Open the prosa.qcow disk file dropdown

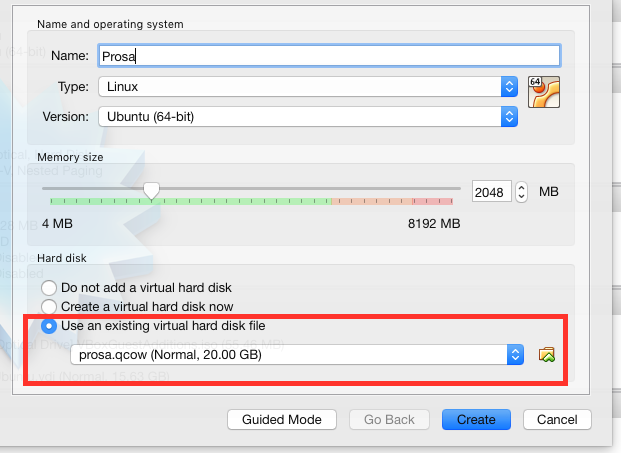pyautogui.click(x=297, y=354)
